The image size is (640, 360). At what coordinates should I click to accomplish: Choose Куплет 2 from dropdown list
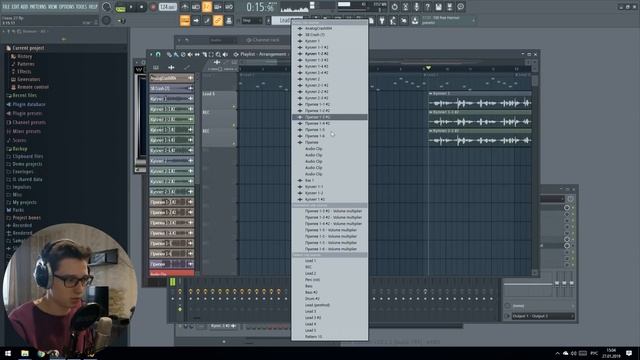coord(330,79)
